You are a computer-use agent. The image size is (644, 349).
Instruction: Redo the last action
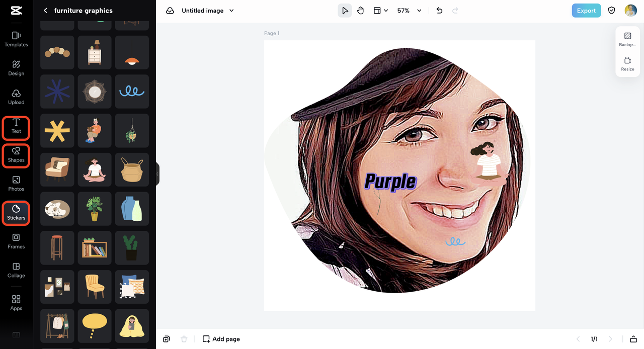point(455,11)
